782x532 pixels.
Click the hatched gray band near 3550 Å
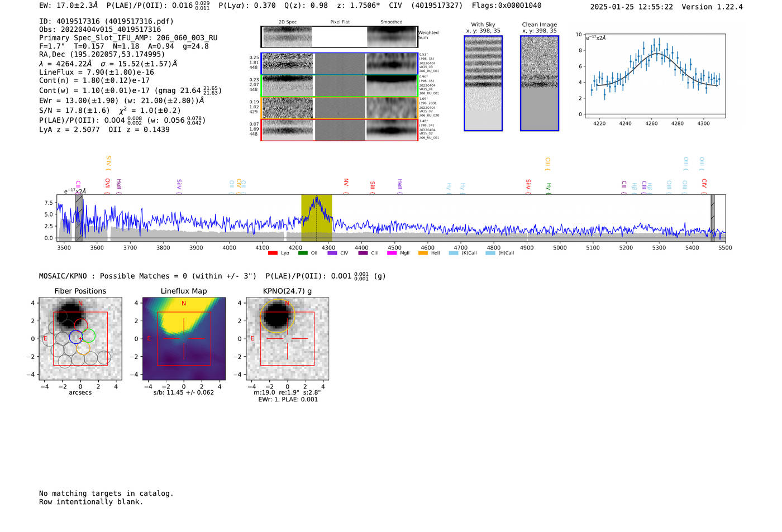79,218
